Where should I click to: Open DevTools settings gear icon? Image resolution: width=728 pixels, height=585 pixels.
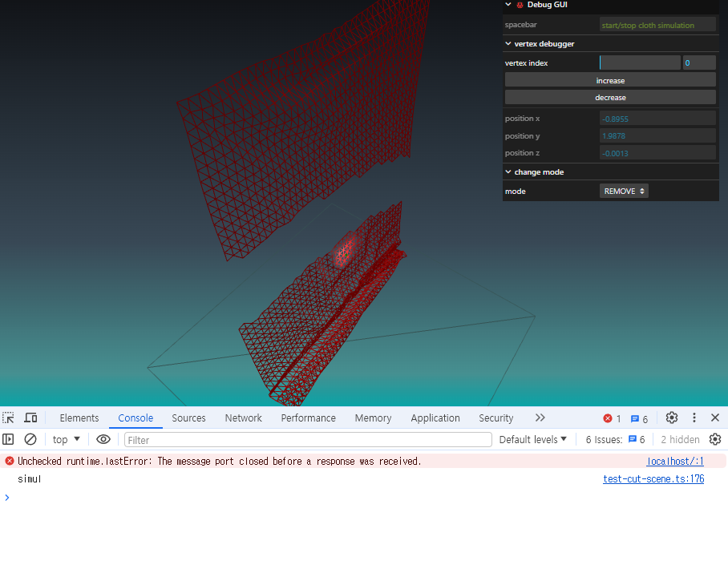pos(671,418)
